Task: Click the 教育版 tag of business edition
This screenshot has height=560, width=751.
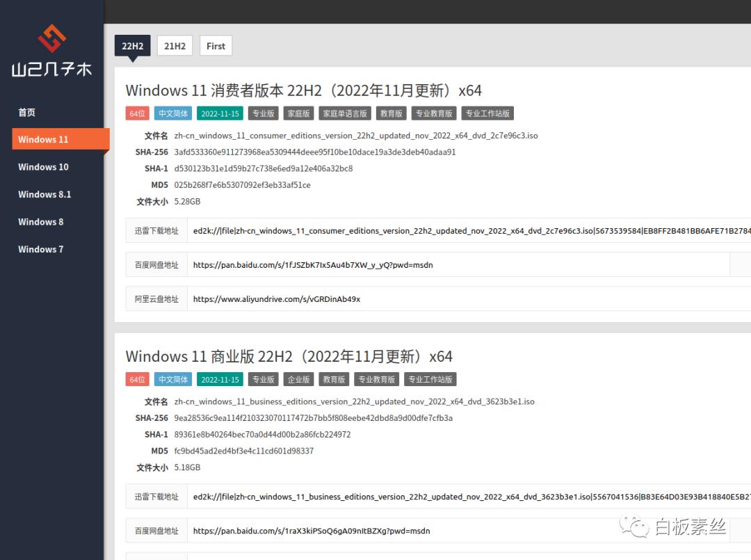Action: coord(334,379)
